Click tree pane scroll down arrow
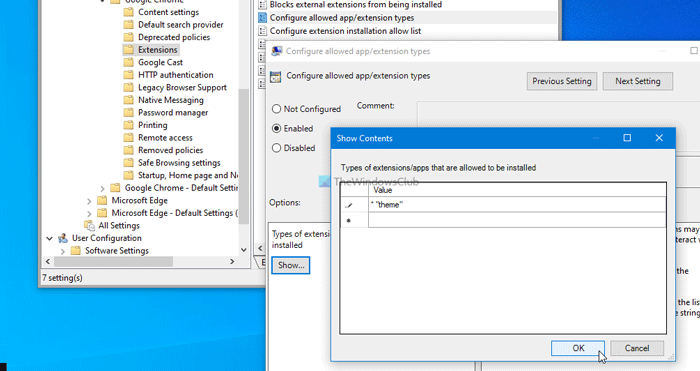 pos(244,250)
